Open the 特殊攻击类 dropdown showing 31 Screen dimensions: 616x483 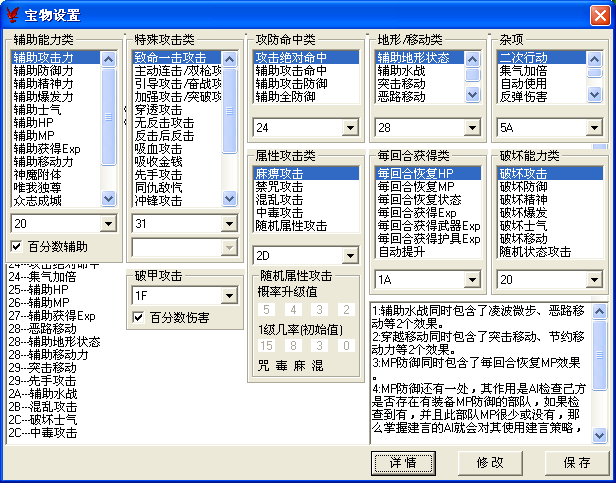pos(229,223)
